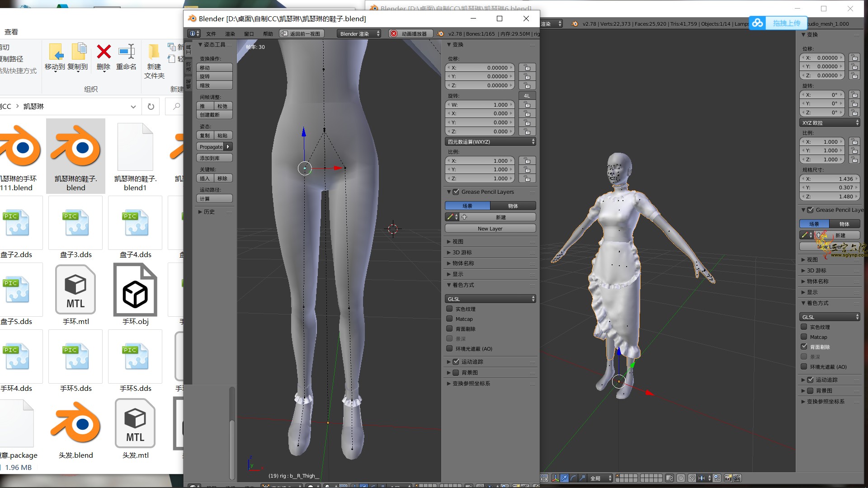Click the proportional editing circle icon
Image resolution: width=868 pixels, height=488 pixels.
(680, 478)
